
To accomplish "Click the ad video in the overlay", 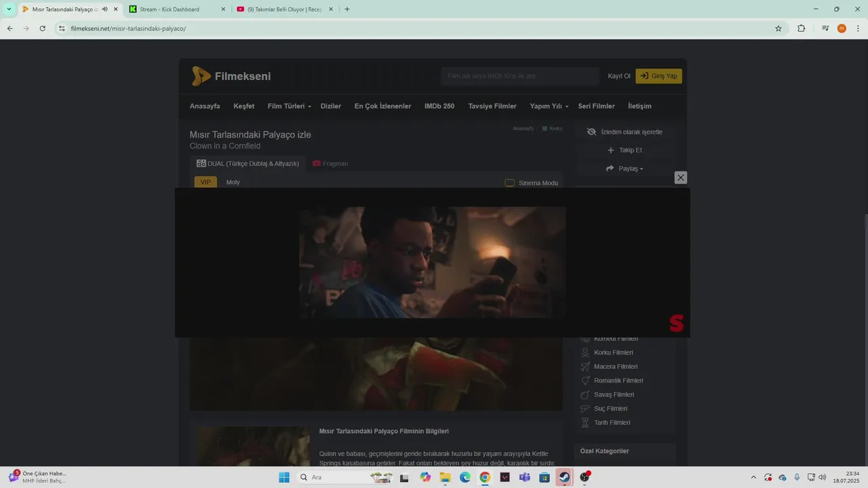I will tap(433, 262).
